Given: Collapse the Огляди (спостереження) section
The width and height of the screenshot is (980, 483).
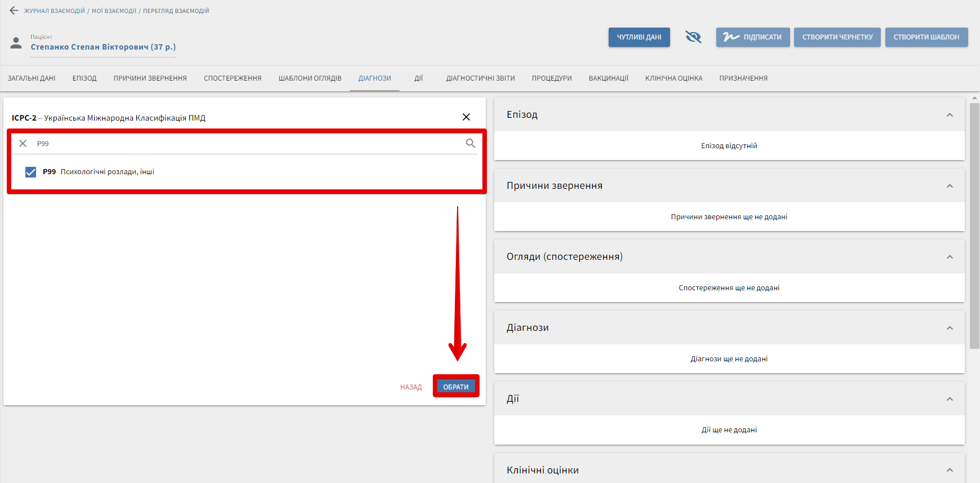Looking at the screenshot, I should tap(950, 257).
